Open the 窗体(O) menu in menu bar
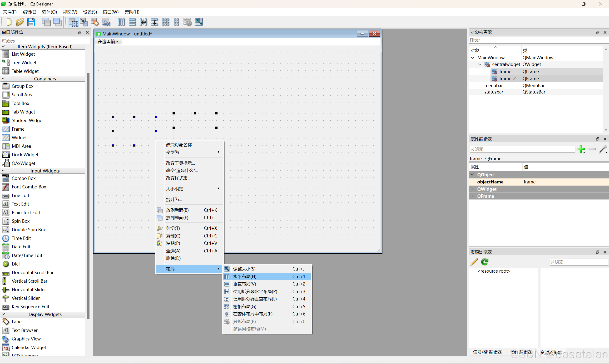This screenshot has width=609, height=364. (x=49, y=12)
